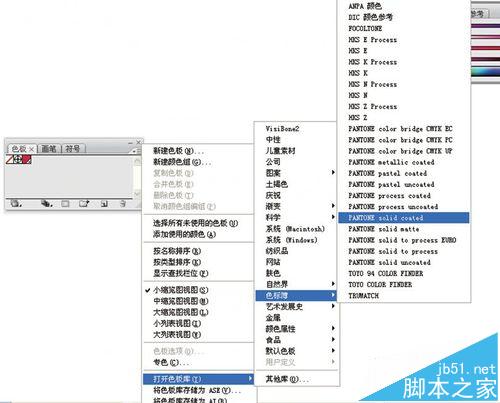Image resolution: width=500 pixels, height=403 pixels.
Task: Toggle checked 小缩览图视图 view
Action: [180, 290]
